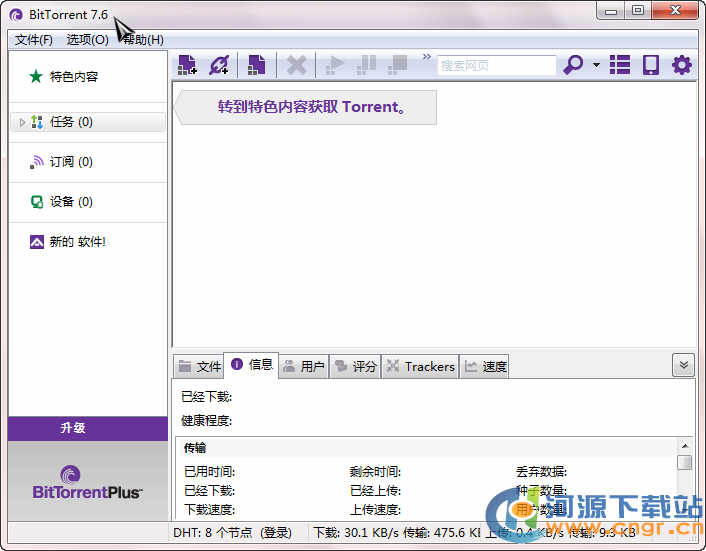This screenshot has width=706, height=551.
Task: Collapse detail pane with the double-chevron button
Action: pos(683,365)
